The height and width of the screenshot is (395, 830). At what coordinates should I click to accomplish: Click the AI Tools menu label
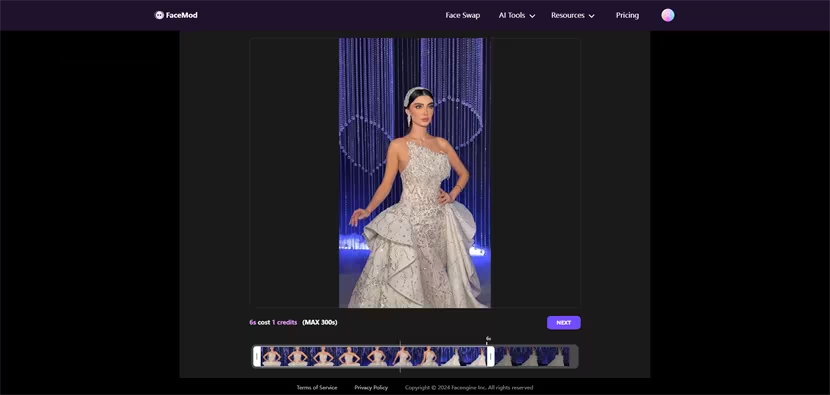click(512, 15)
